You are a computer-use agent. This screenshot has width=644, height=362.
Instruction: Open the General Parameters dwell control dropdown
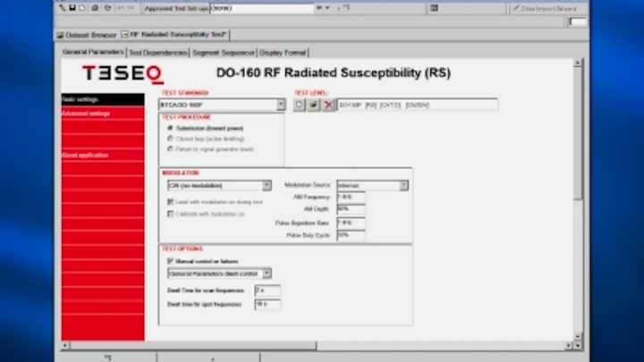pos(267,274)
